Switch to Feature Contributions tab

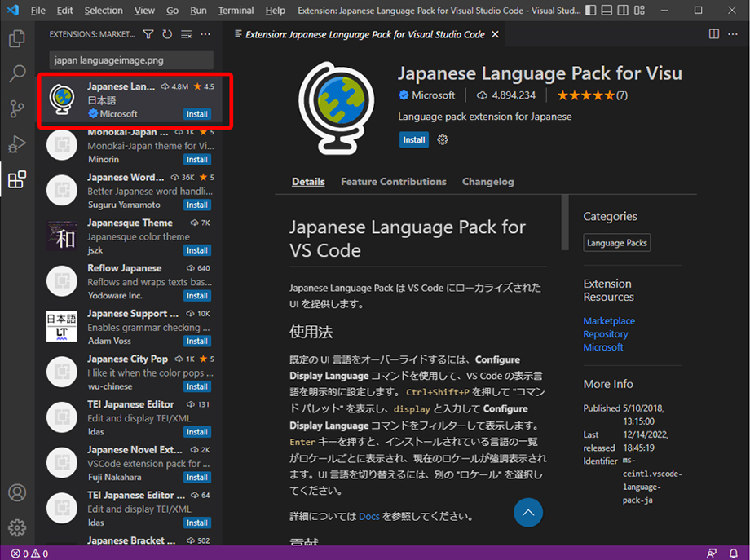(x=393, y=182)
